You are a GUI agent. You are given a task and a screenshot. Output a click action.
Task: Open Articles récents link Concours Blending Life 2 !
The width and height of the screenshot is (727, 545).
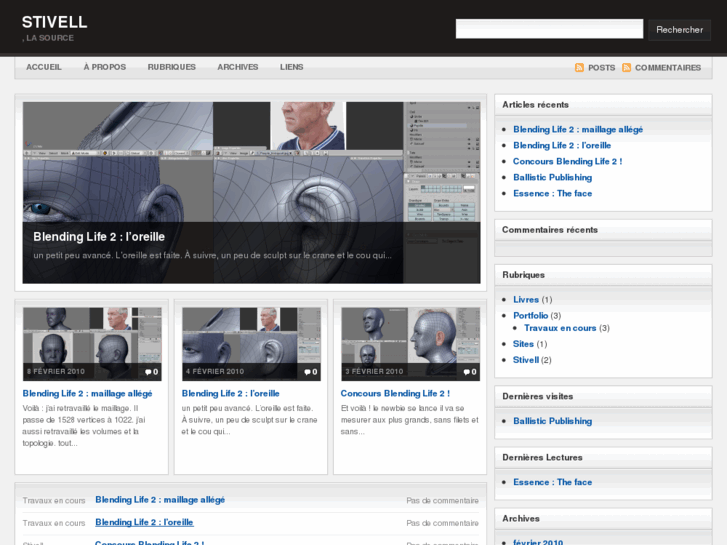[568, 161]
